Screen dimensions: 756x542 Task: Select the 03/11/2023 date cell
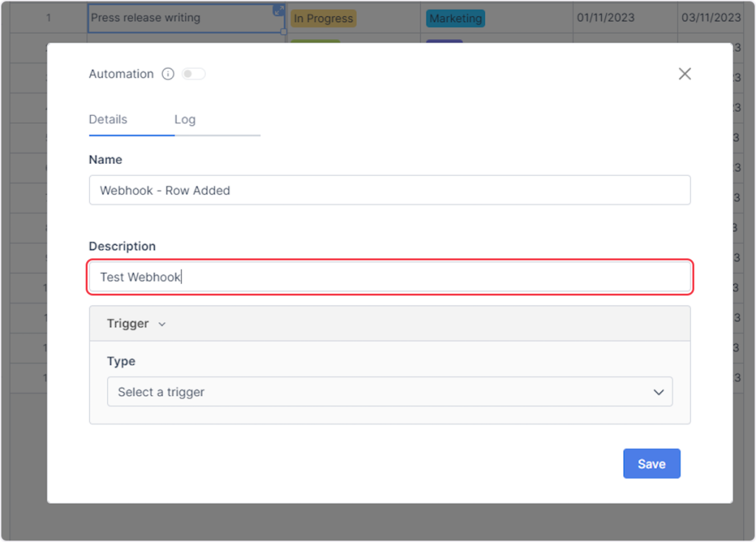(711, 18)
